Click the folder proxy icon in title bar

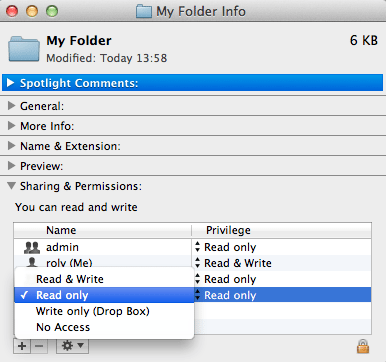(x=144, y=11)
